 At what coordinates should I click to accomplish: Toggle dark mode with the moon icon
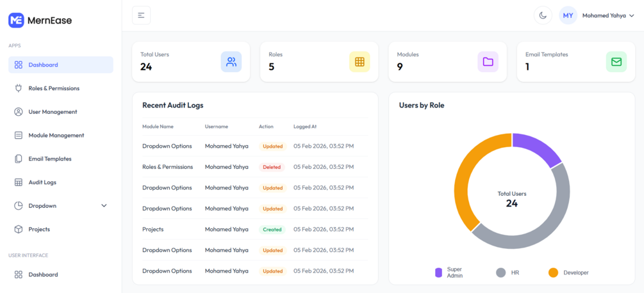tap(543, 15)
